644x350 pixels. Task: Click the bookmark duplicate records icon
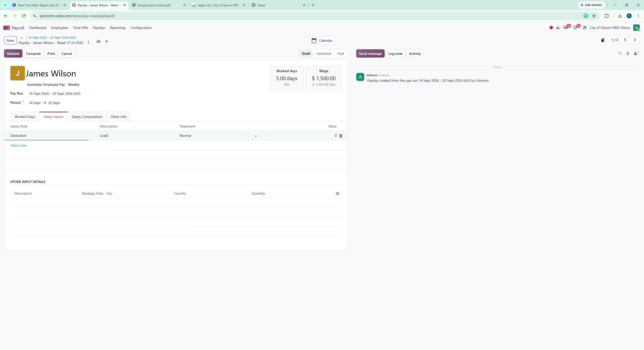[603, 40]
